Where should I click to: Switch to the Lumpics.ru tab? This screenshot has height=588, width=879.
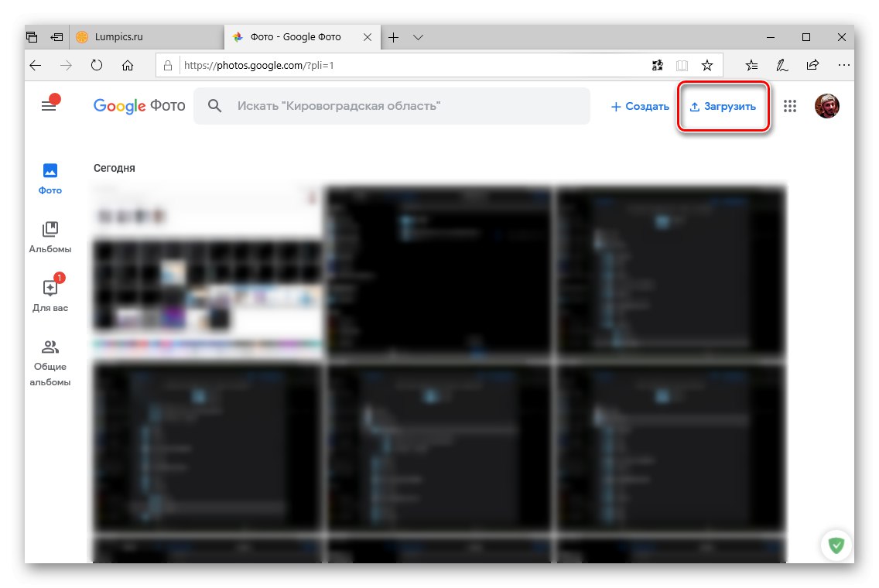(x=146, y=37)
